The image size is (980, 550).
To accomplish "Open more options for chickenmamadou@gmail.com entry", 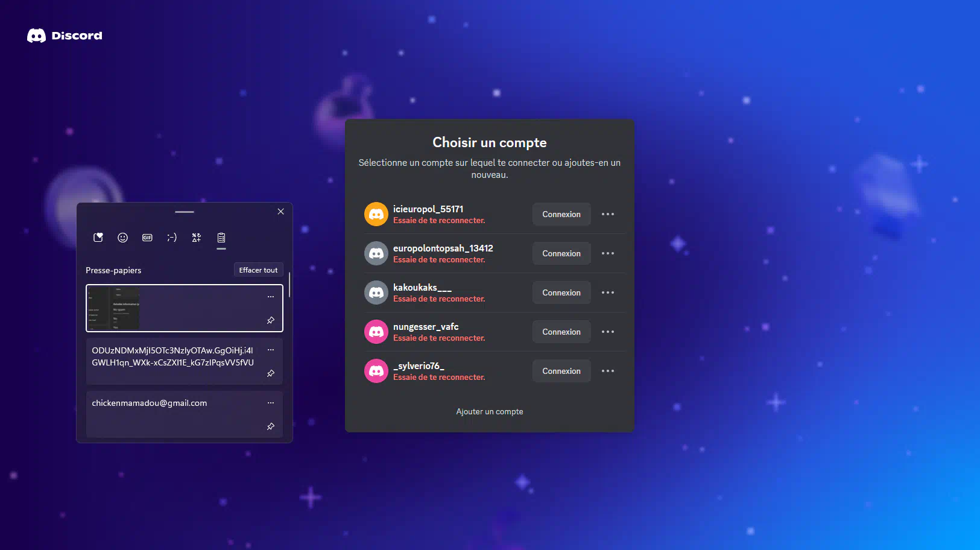I will pyautogui.click(x=271, y=403).
